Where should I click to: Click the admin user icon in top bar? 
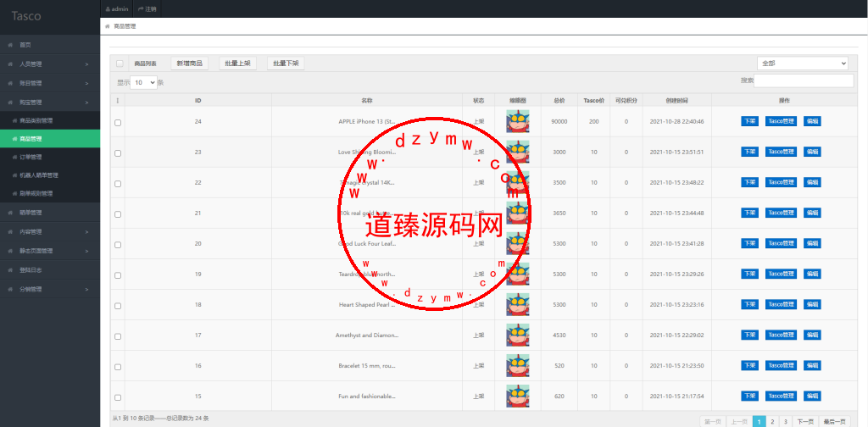(108, 9)
